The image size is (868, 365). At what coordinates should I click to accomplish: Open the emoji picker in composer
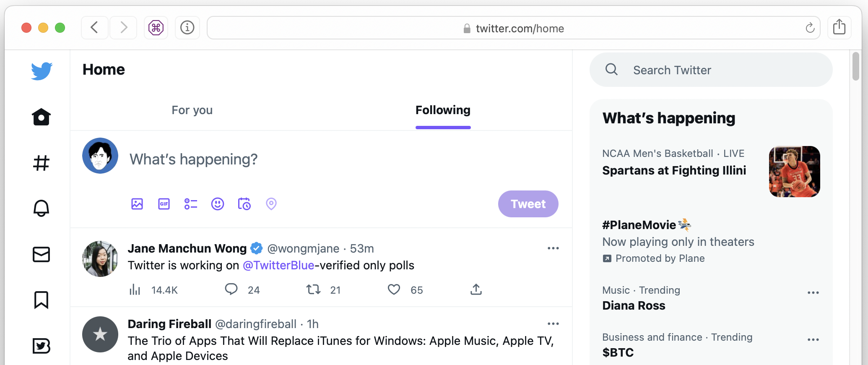[217, 204]
